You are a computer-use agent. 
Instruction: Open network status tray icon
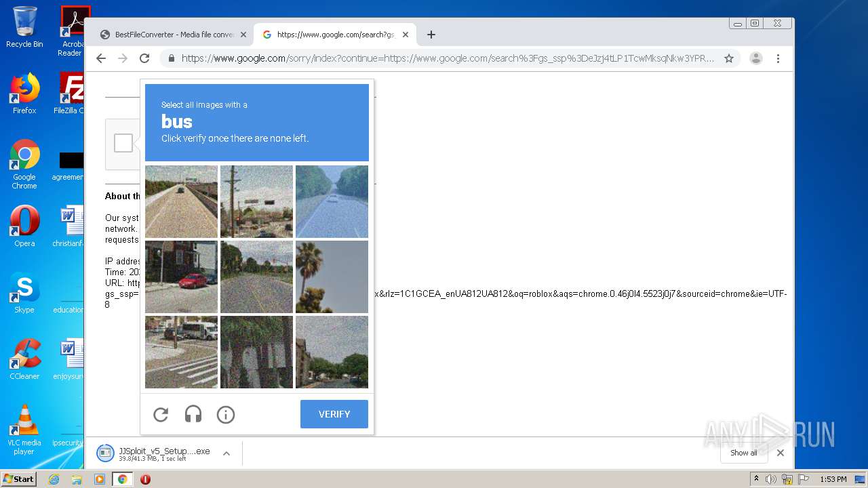point(787,479)
